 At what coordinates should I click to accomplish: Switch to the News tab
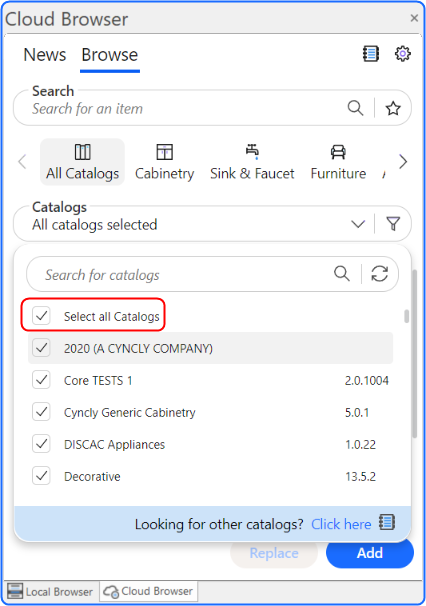point(45,55)
